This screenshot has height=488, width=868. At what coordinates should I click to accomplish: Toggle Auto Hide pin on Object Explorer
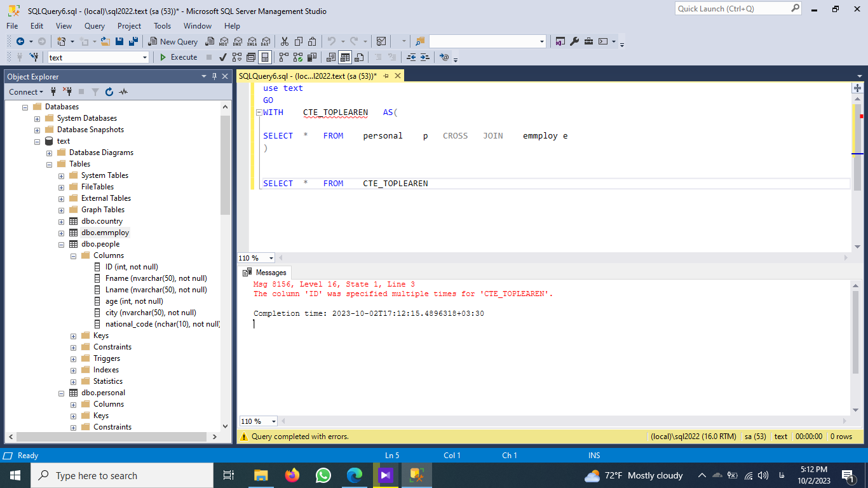(215, 76)
